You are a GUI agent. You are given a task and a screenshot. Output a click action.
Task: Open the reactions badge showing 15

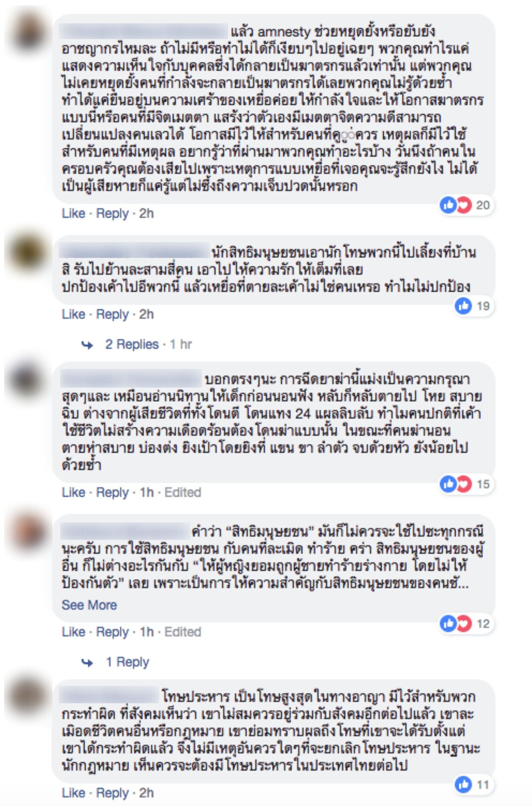pos(466,484)
